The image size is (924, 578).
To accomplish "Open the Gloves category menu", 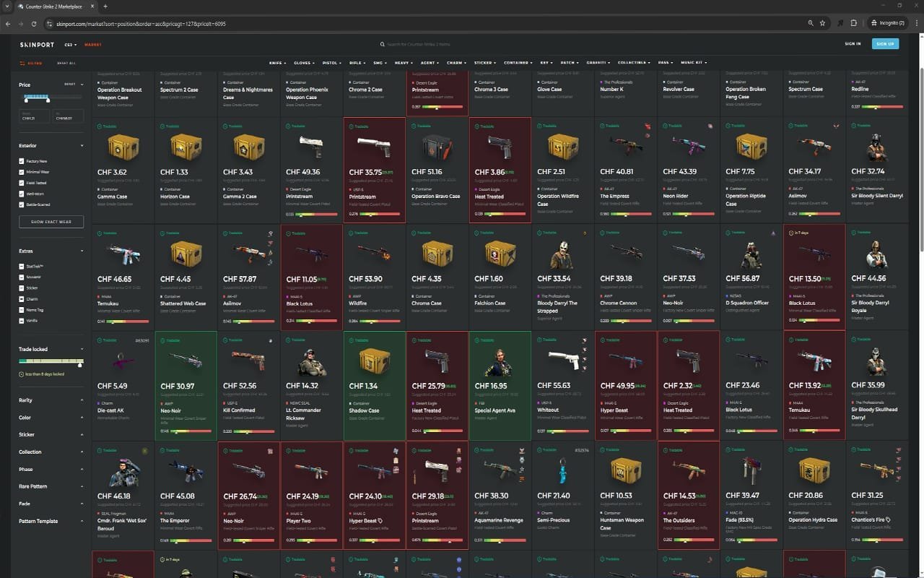I will click(x=304, y=63).
